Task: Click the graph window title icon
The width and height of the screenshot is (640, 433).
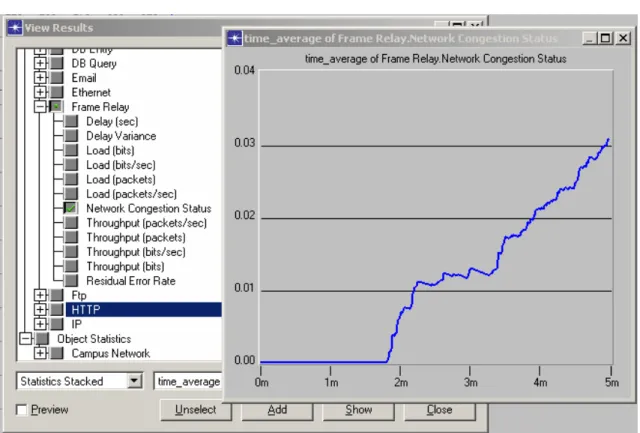Action: tap(235, 38)
